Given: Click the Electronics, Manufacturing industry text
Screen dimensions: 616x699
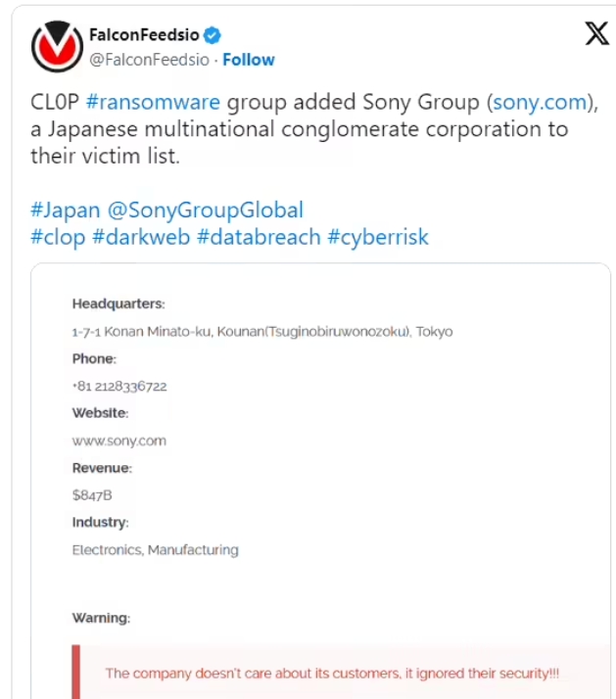Looking at the screenshot, I should click(x=155, y=550).
